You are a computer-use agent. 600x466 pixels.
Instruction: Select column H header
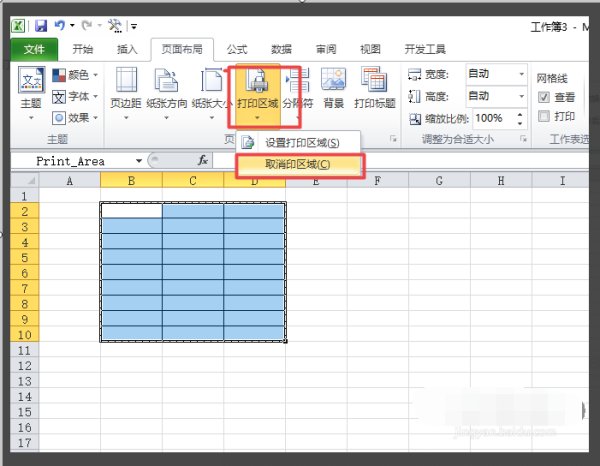pyautogui.click(x=501, y=180)
